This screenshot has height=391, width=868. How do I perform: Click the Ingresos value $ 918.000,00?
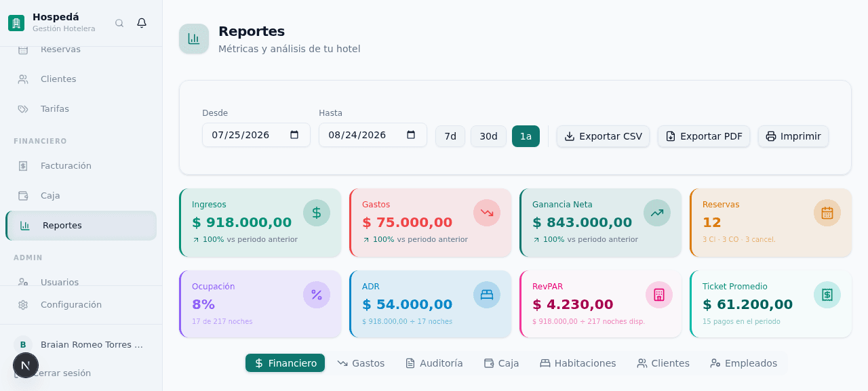tap(241, 222)
